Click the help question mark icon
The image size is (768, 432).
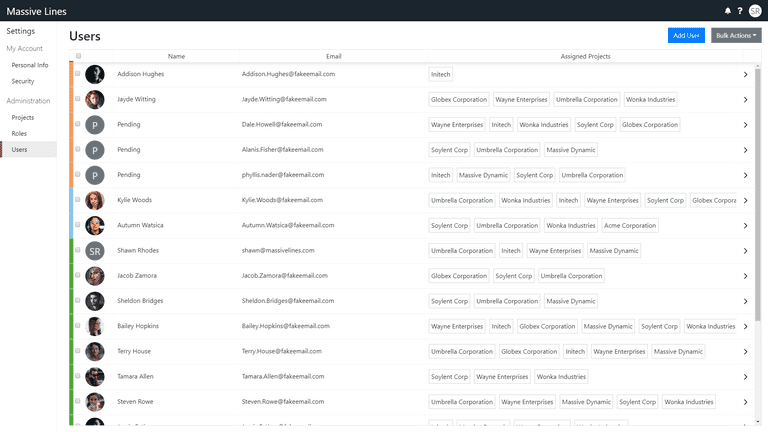pos(740,11)
